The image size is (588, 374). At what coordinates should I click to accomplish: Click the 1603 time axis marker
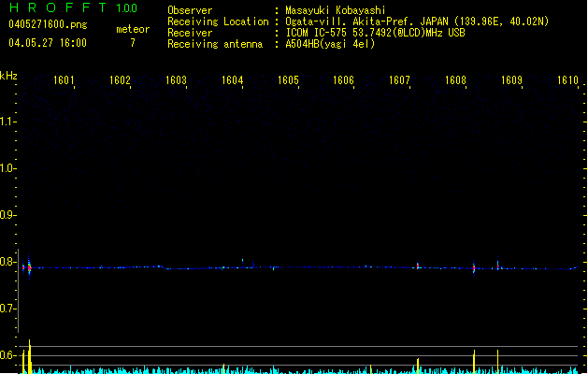click(x=176, y=80)
